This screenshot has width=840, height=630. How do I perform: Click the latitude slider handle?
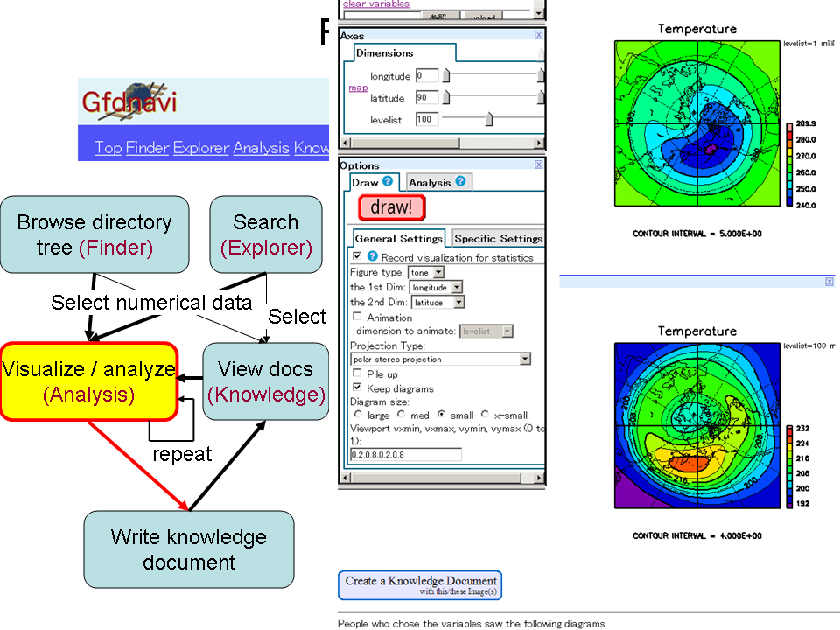(x=445, y=97)
